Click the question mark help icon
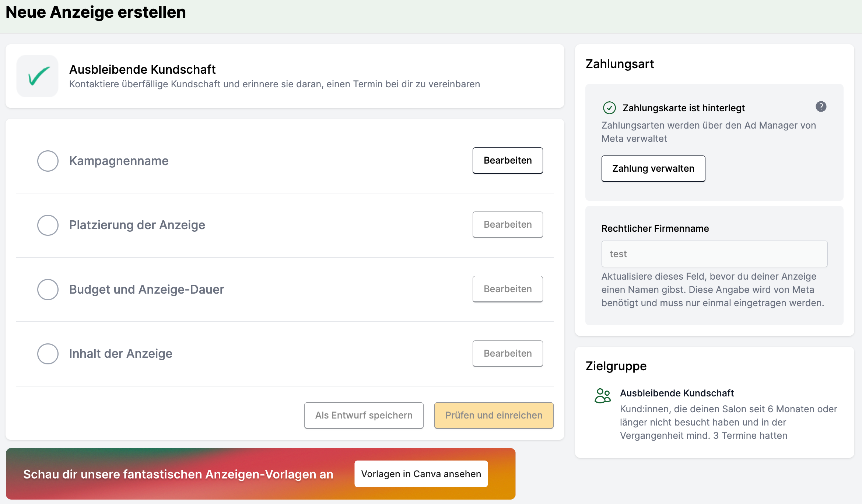862x504 pixels. tap(821, 107)
